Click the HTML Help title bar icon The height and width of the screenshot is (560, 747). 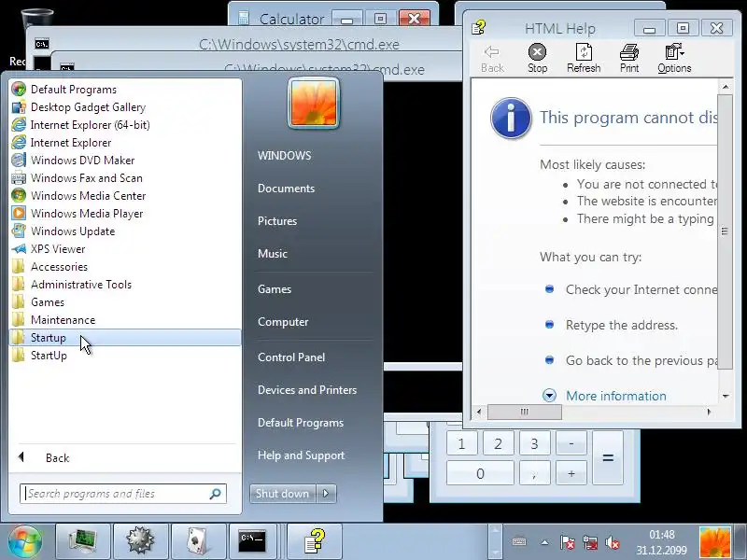[x=479, y=27]
